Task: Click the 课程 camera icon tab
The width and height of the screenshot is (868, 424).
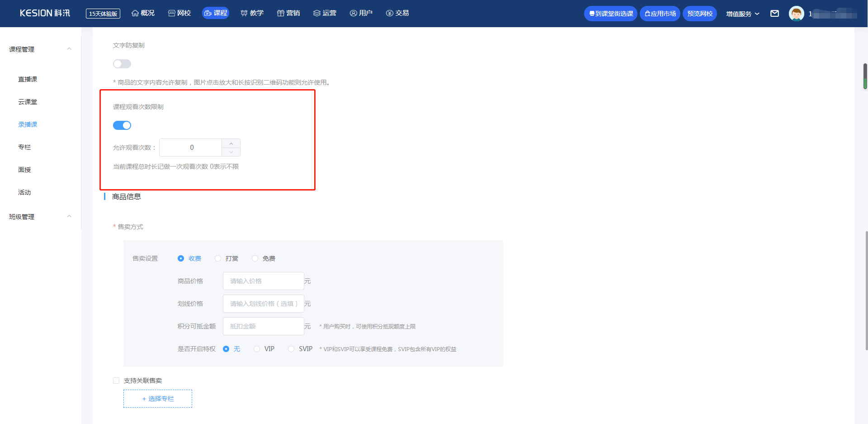Action: (216, 13)
